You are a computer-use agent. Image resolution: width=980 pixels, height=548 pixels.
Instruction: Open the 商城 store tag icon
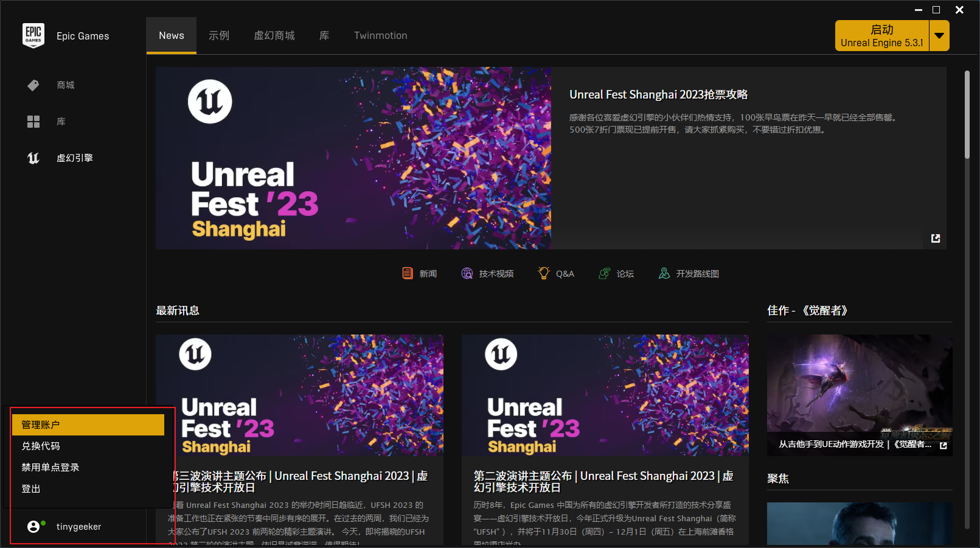click(33, 85)
